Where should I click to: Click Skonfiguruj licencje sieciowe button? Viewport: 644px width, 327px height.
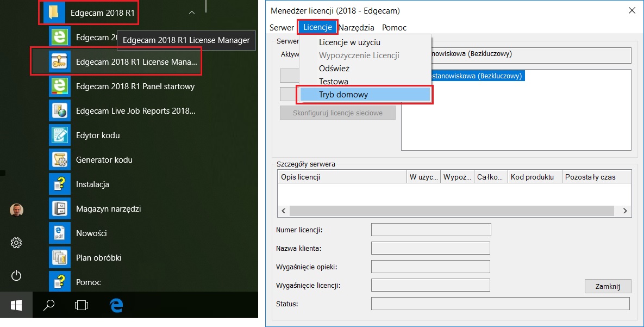[337, 113]
